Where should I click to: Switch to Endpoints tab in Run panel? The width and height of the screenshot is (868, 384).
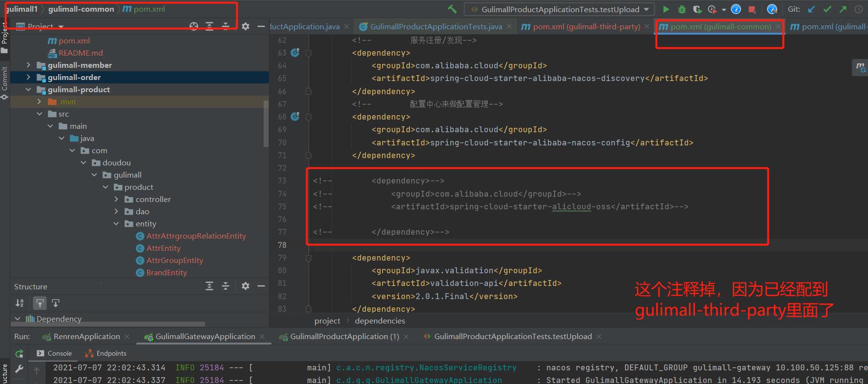pyautogui.click(x=105, y=353)
